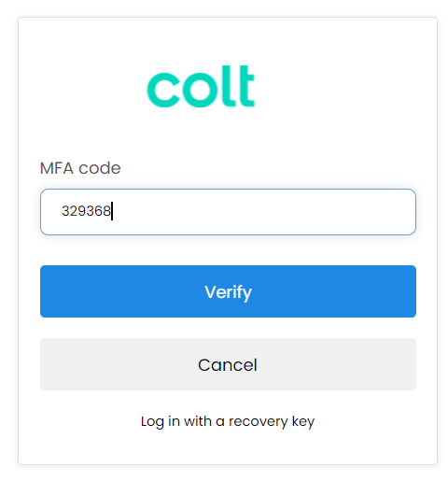Click the Colt logo
Image resolution: width=448 pixels, height=481 pixels.
[201, 86]
